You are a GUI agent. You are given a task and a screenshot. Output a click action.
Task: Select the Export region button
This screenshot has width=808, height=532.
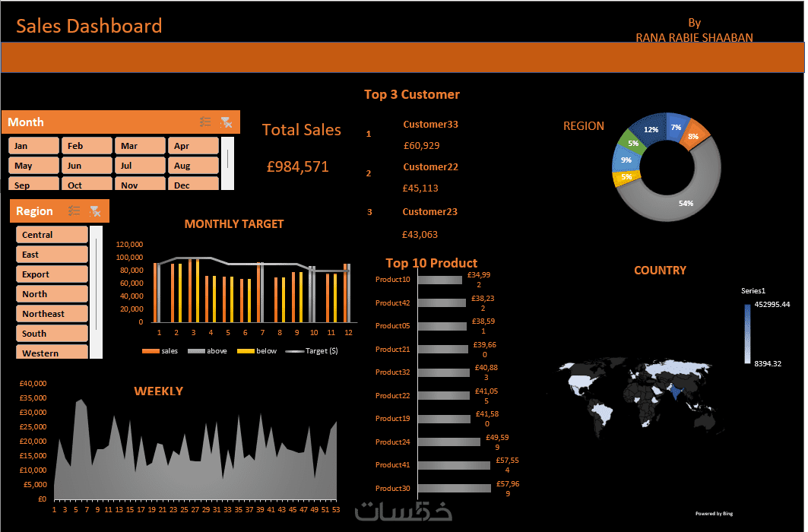tap(52, 274)
